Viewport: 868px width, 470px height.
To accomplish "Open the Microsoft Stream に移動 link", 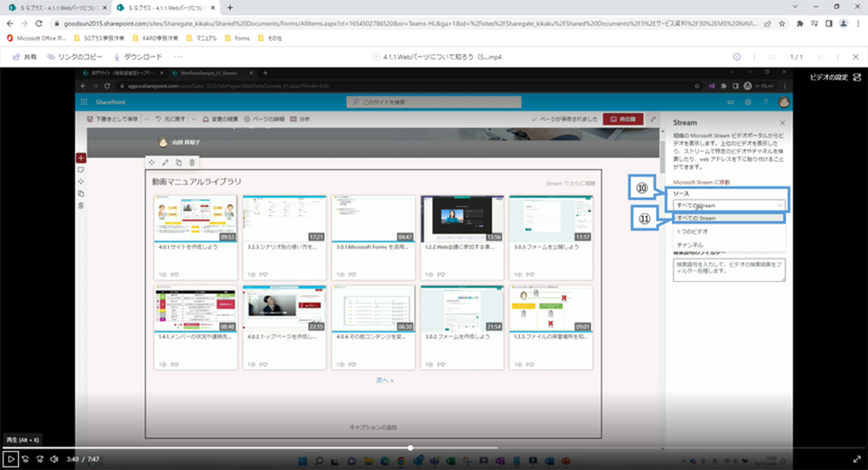I will coord(701,182).
